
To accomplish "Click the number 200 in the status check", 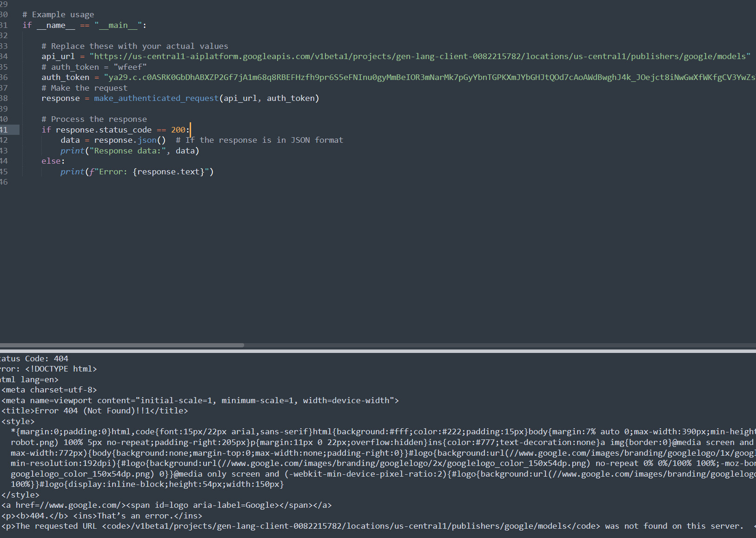I will (x=178, y=130).
